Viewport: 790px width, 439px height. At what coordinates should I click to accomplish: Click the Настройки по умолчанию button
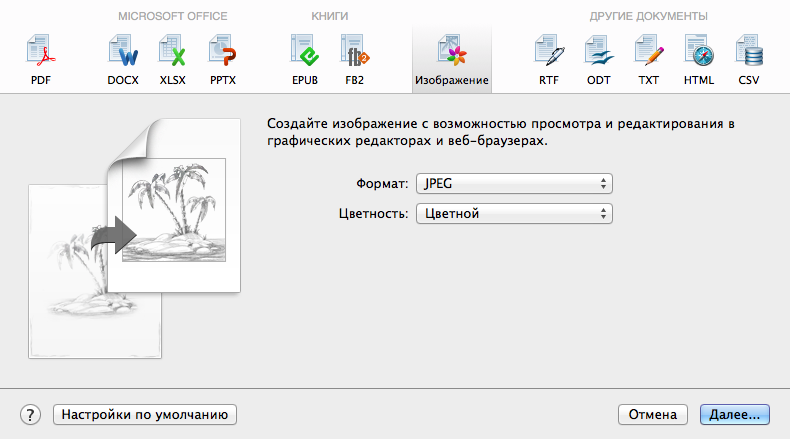(145, 414)
